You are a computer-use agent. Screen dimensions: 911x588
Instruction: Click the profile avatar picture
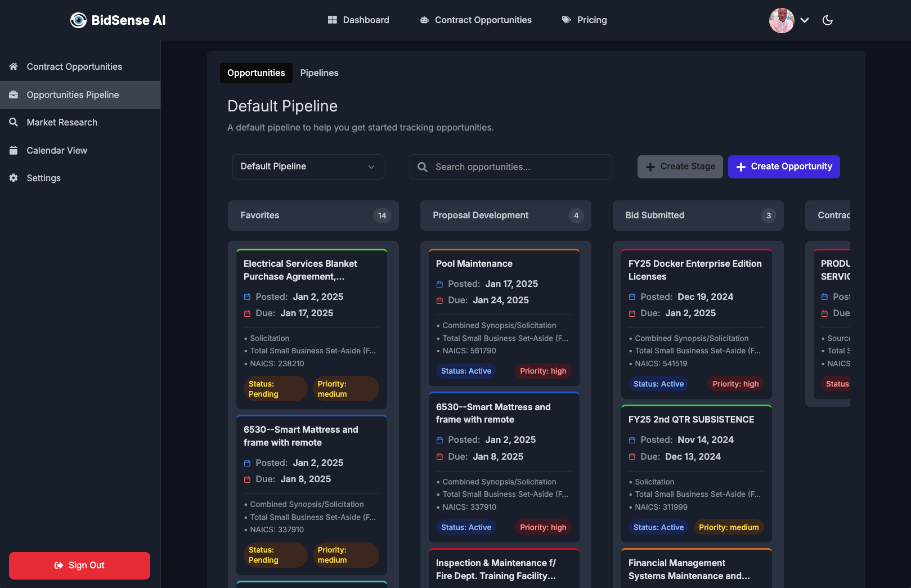pyautogui.click(x=782, y=20)
